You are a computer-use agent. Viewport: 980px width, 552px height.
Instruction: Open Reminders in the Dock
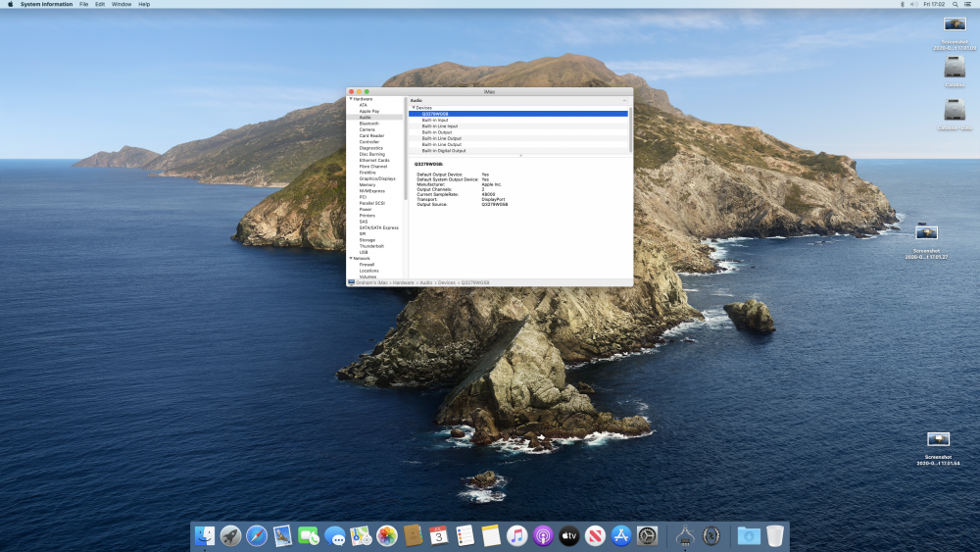pos(465,535)
